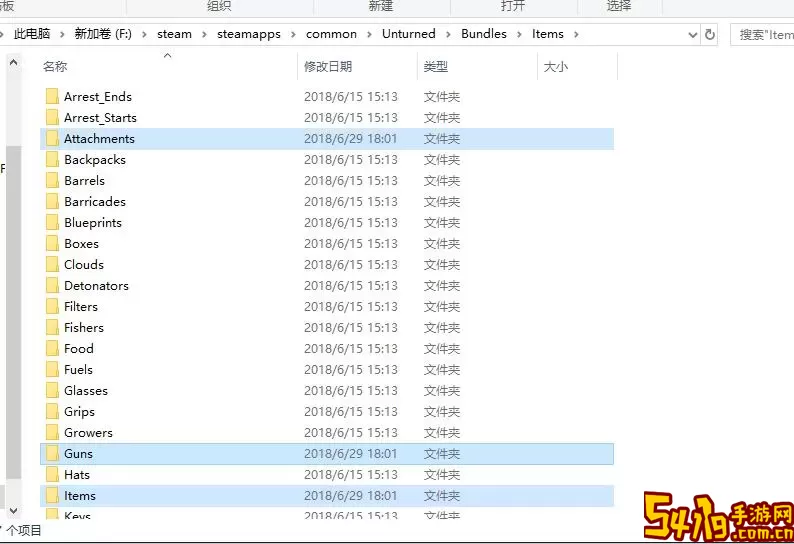794x544 pixels.
Task: Select the Arrest_Starts folder icon
Action: coord(52,118)
